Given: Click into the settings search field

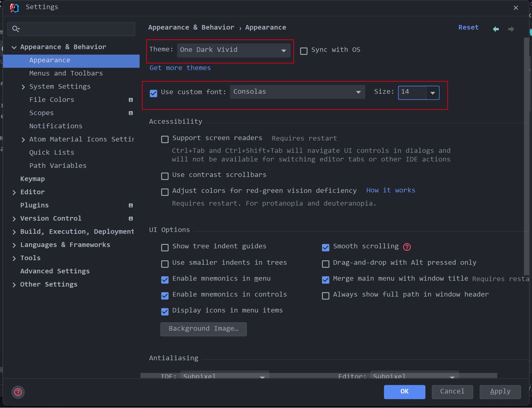Looking at the screenshot, I should (x=78, y=29).
